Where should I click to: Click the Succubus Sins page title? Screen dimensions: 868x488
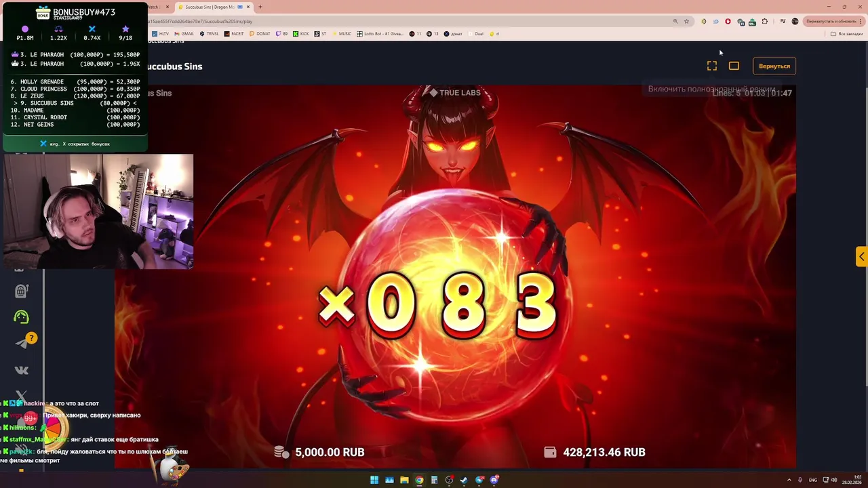coord(174,66)
